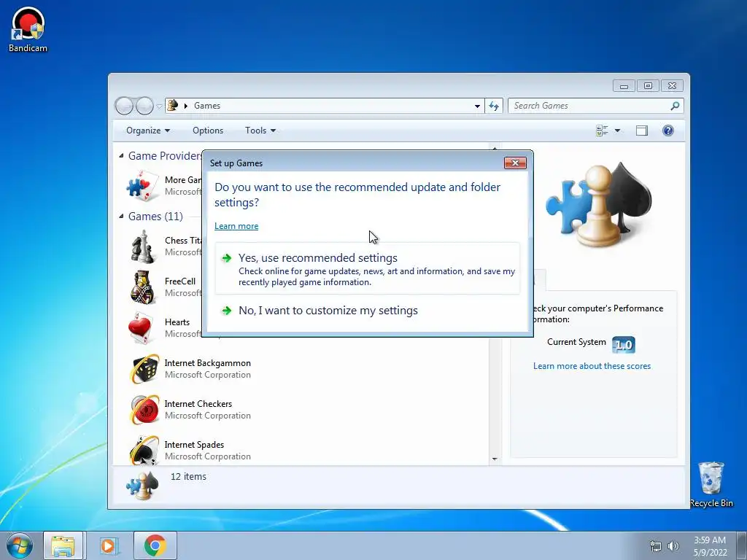Select Internet Backgammon name text
The width and height of the screenshot is (747, 560).
pos(208,363)
